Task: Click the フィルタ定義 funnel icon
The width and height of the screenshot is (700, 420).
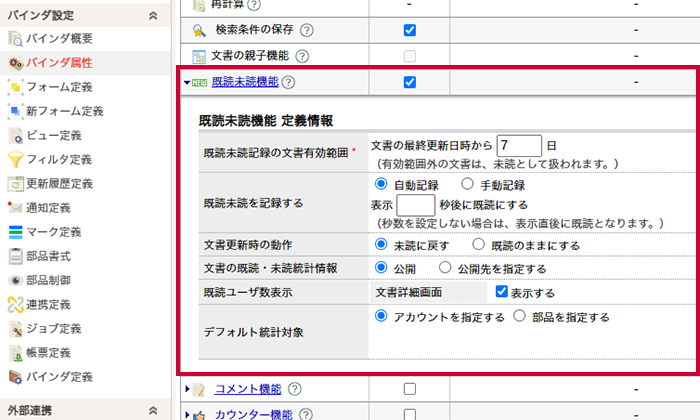Action: click(x=15, y=160)
